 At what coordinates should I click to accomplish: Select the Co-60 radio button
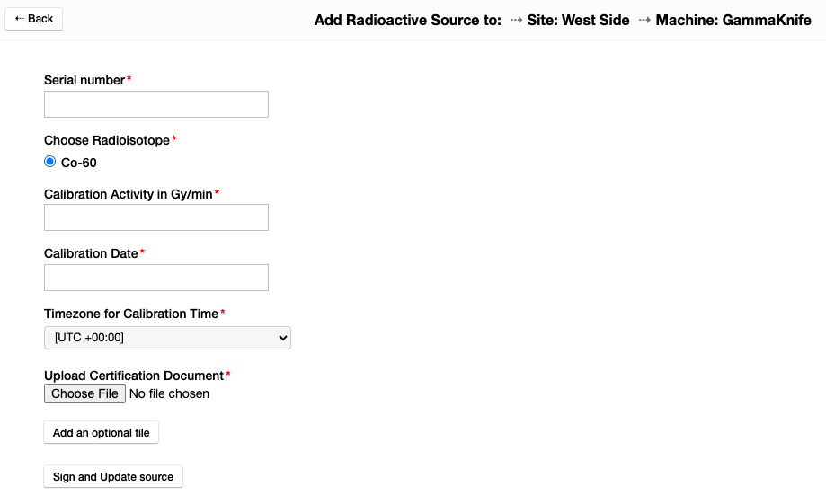pos(50,162)
